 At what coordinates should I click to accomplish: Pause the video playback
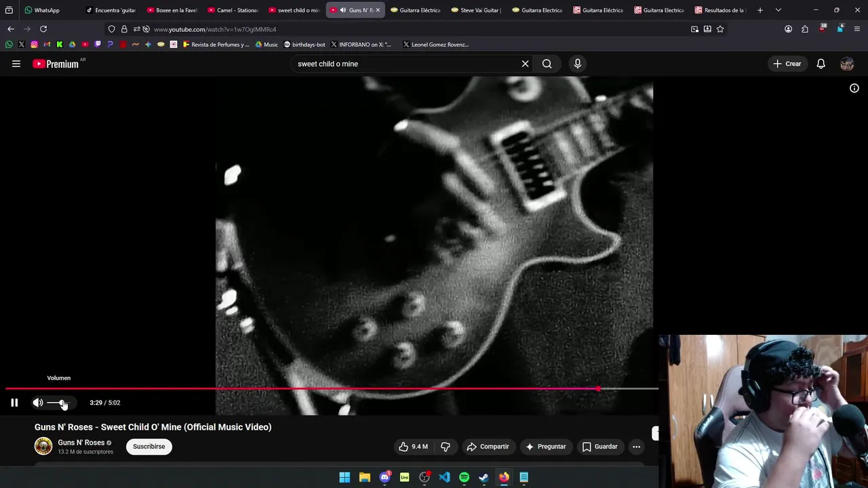[14, 403]
